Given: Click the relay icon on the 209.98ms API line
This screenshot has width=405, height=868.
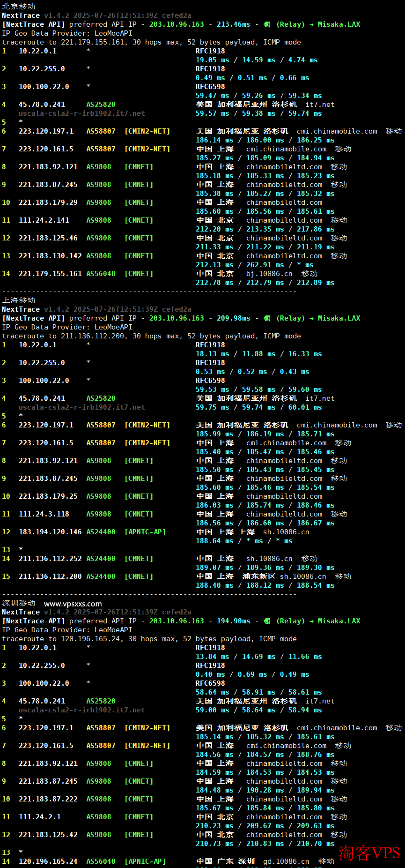Looking at the screenshot, I should tap(267, 318).
